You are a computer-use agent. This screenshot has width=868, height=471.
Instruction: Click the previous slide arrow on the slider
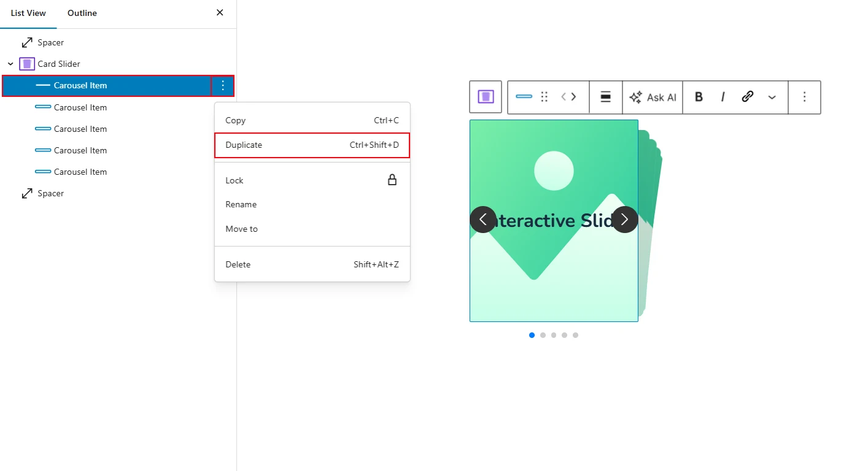coord(483,220)
